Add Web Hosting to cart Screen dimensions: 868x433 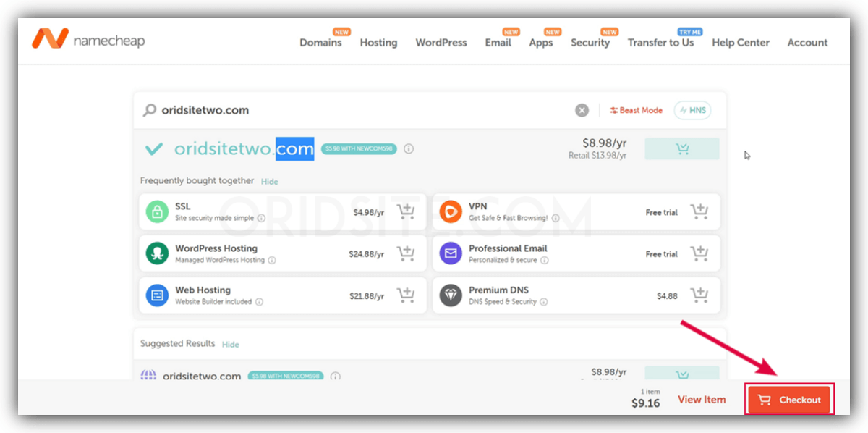tap(406, 295)
